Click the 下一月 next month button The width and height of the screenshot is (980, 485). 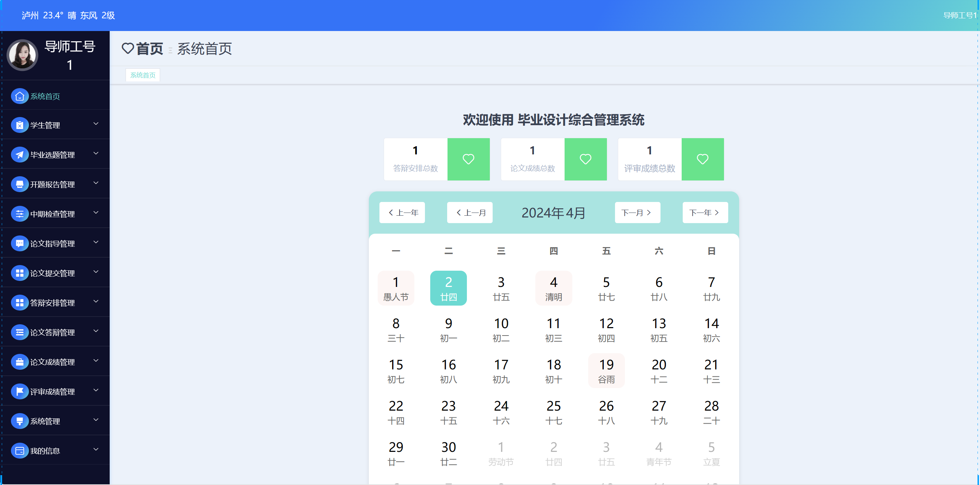coord(637,212)
